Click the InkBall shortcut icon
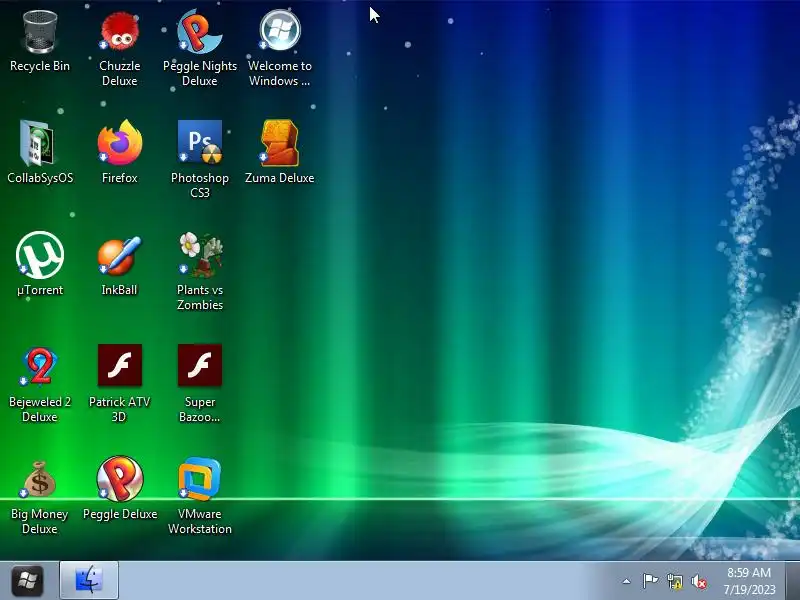Screen dimensions: 800x600 (x=119, y=255)
